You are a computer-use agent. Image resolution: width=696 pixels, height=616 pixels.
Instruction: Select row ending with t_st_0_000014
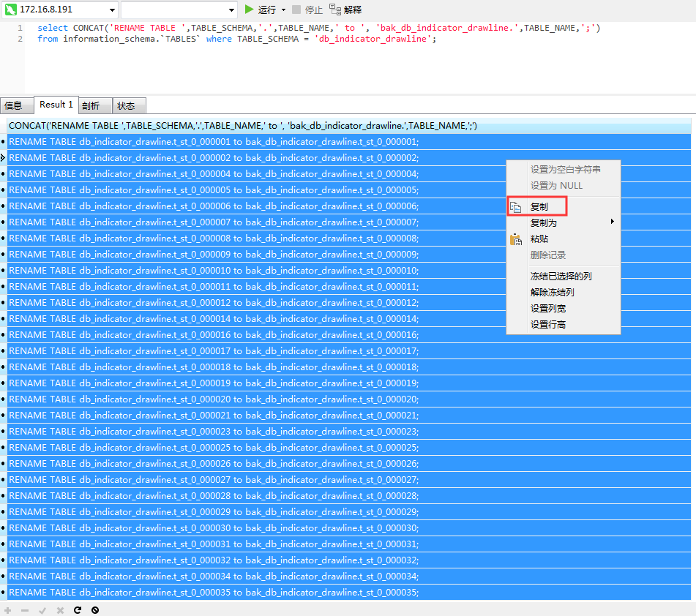[x=349, y=319]
